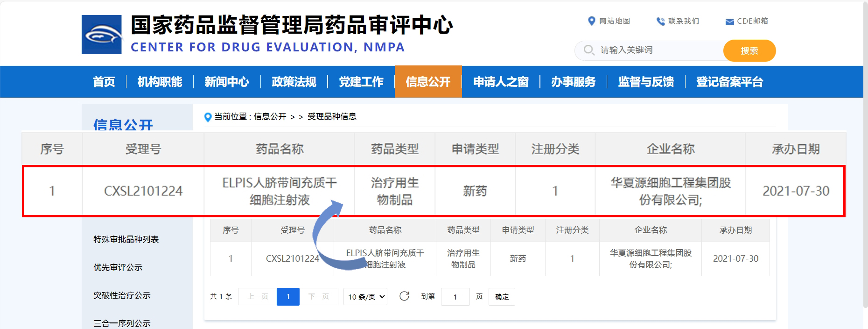Open the 监督与反馈 menu
This screenshot has width=868, height=329.
[646, 82]
